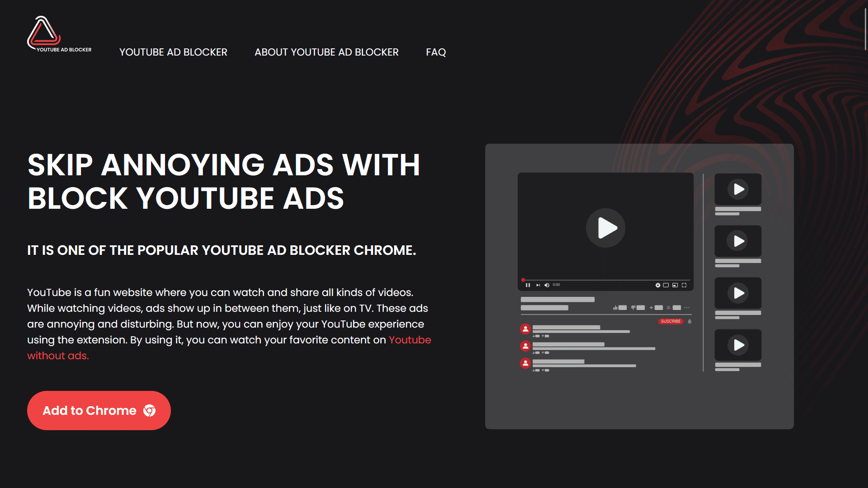868x488 pixels.
Task: Click the share arrow icon
Action: click(651, 307)
